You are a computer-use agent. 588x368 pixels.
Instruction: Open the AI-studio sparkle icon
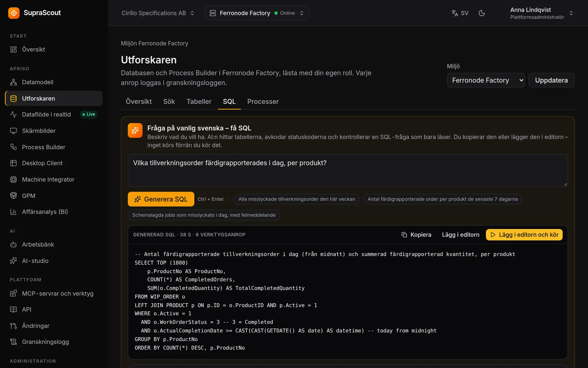pyautogui.click(x=14, y=261)
